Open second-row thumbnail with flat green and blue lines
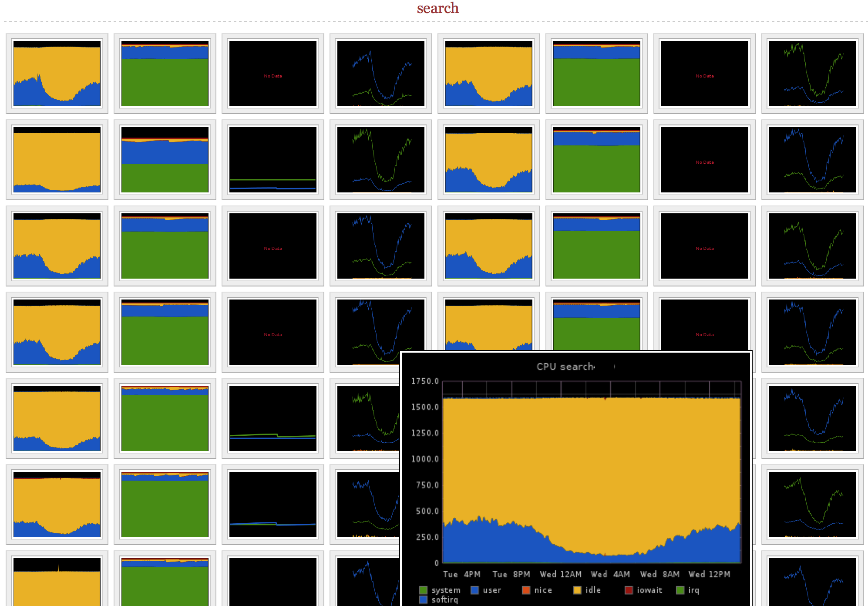 (273, 160)
